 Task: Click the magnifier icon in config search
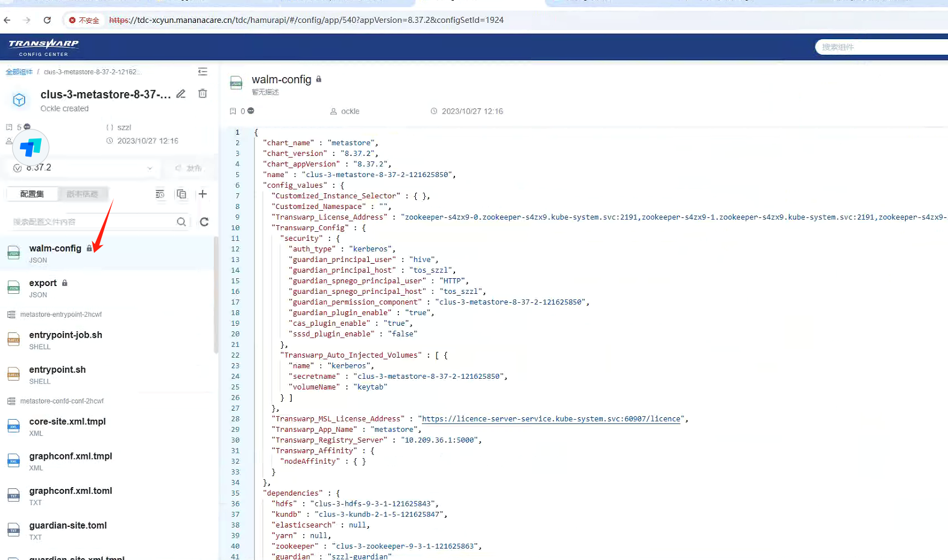coord(181,222)
